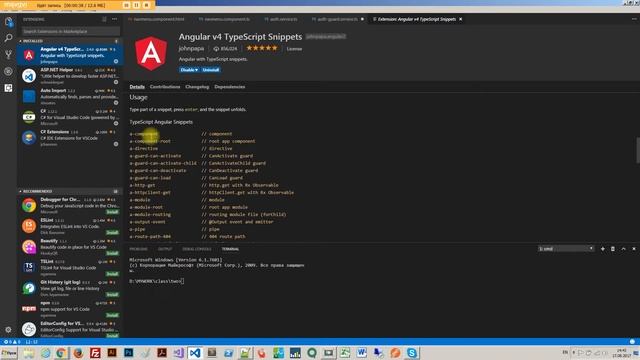The width and height of the screenshot is (640, 360).
Task: Open the License link
Action: click(294, 49)
